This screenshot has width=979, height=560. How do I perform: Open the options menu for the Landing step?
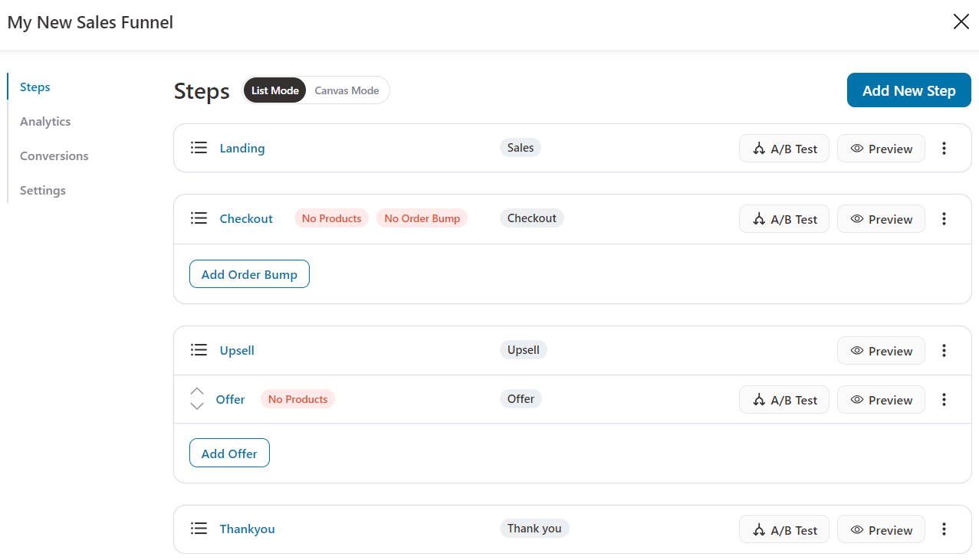pos(944,148)
